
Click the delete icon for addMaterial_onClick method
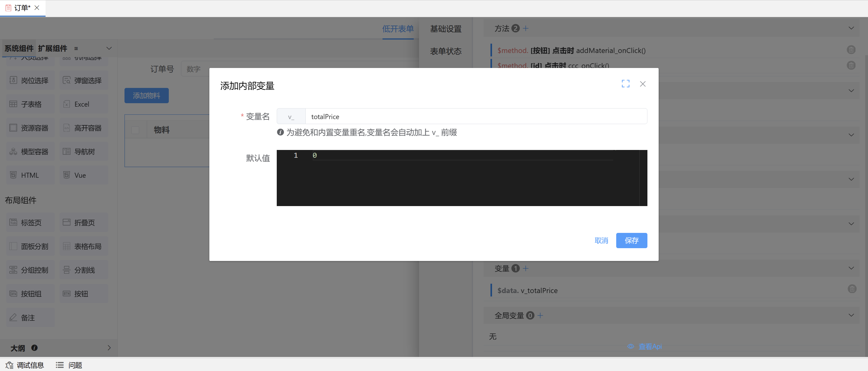tap(851, 50)
